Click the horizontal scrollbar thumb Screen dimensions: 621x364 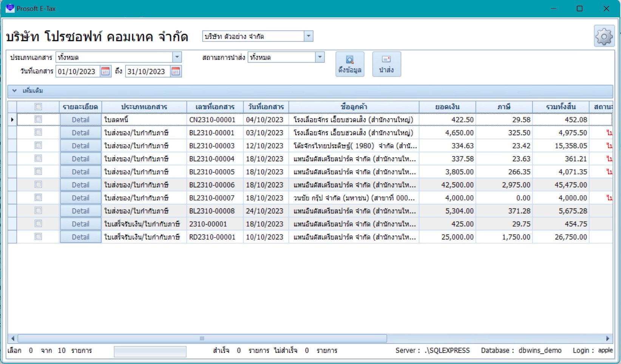point(202,338)
